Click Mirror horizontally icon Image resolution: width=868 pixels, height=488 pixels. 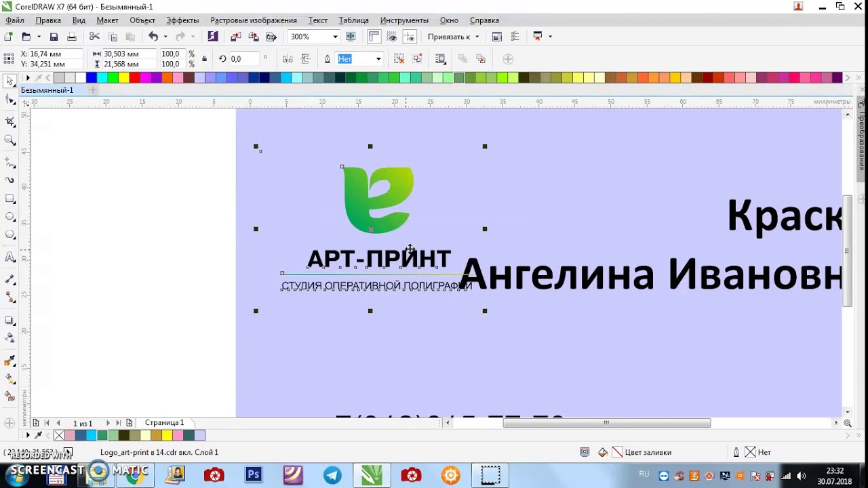(x=287, y=59)
